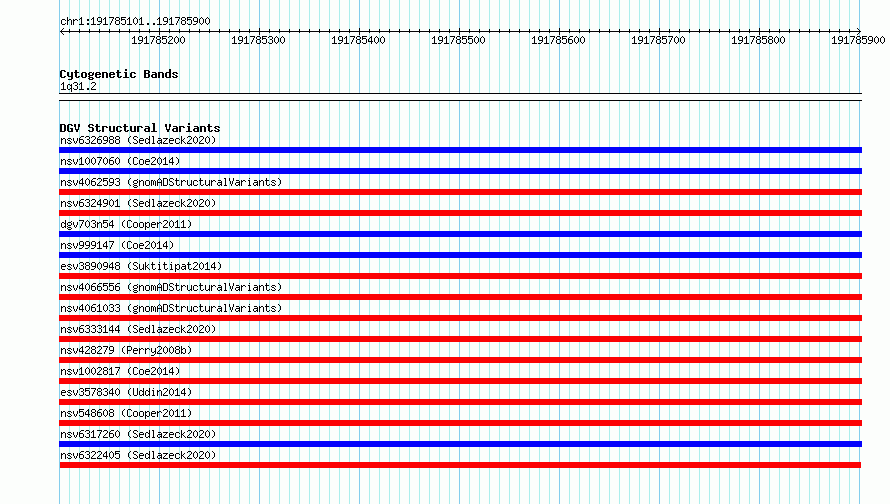
Task: Click ruler position 191785200
Action: (158, 40)
